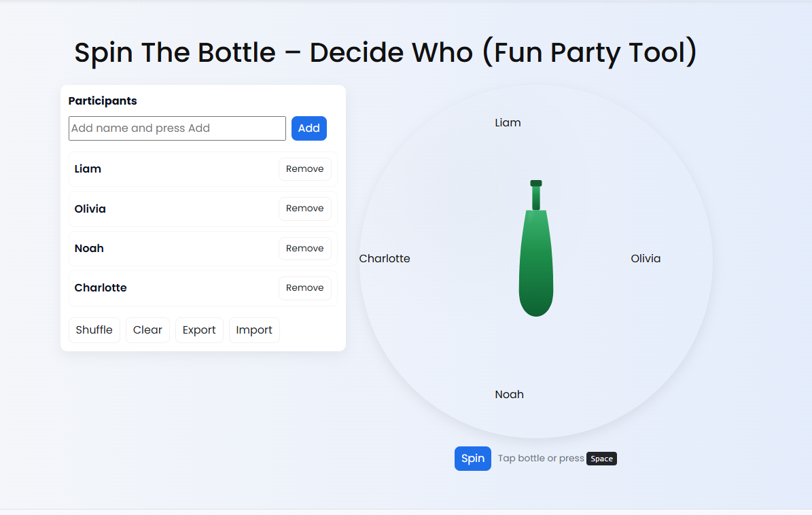Image resolution: width=812 pixels, height=515 pixels.
Task: Click the Participants panel heading
Action: (103, 101)
